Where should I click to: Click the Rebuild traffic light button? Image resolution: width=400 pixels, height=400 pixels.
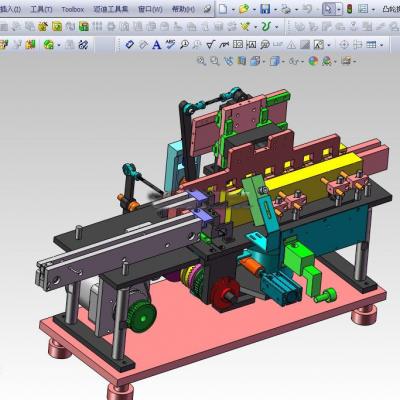349,9
